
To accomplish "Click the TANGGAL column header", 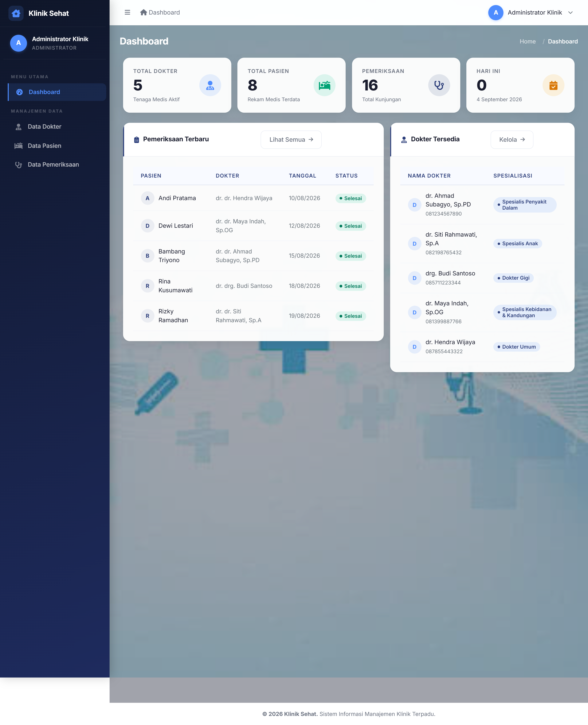I will coord(302,176).
